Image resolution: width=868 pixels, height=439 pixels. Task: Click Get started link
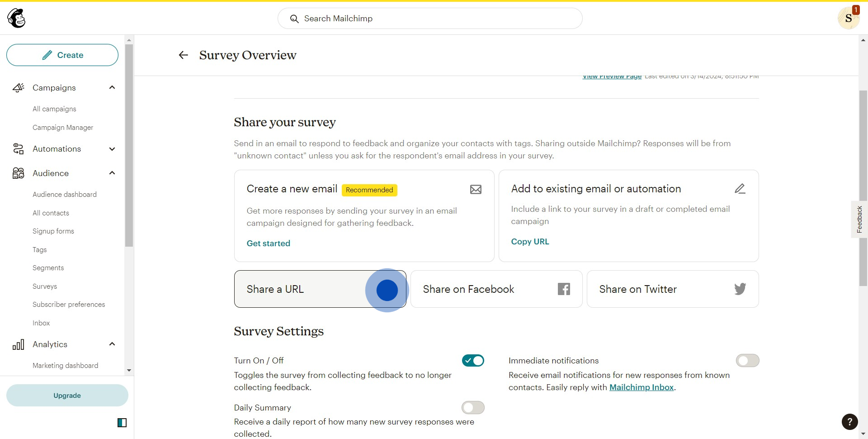point(269,243)
